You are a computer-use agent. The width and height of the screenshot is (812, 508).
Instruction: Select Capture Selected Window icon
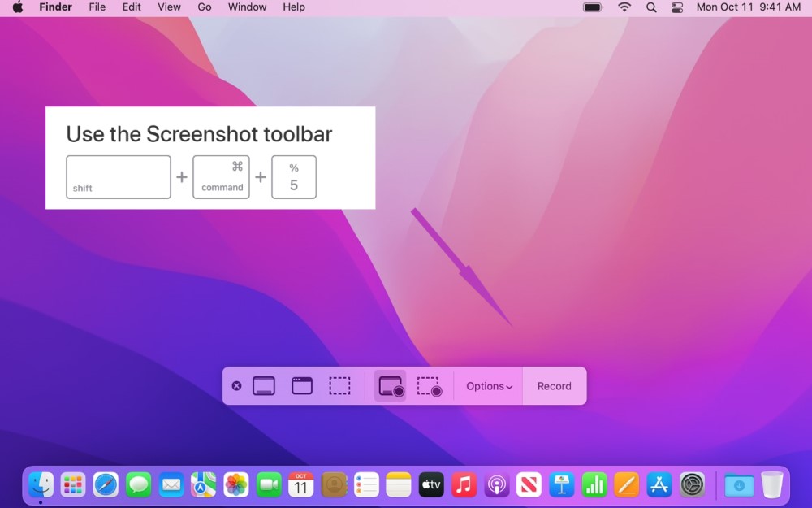[302, 385]
